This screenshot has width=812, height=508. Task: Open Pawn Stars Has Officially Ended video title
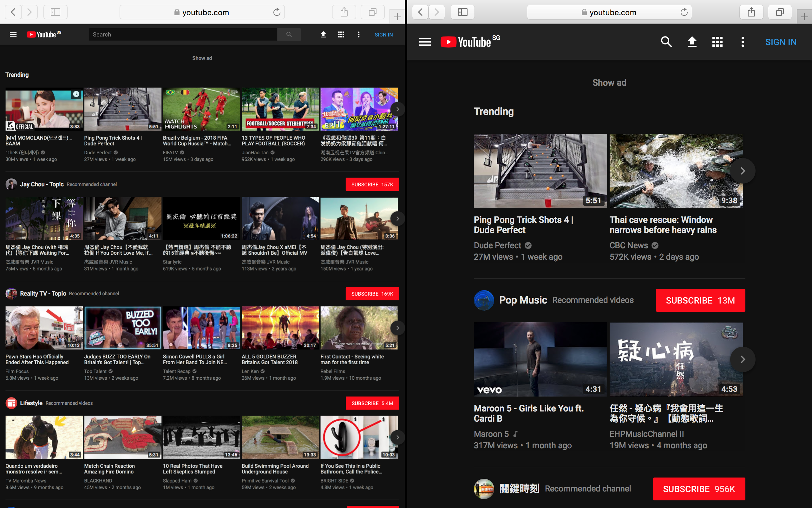tap(37, 359)
